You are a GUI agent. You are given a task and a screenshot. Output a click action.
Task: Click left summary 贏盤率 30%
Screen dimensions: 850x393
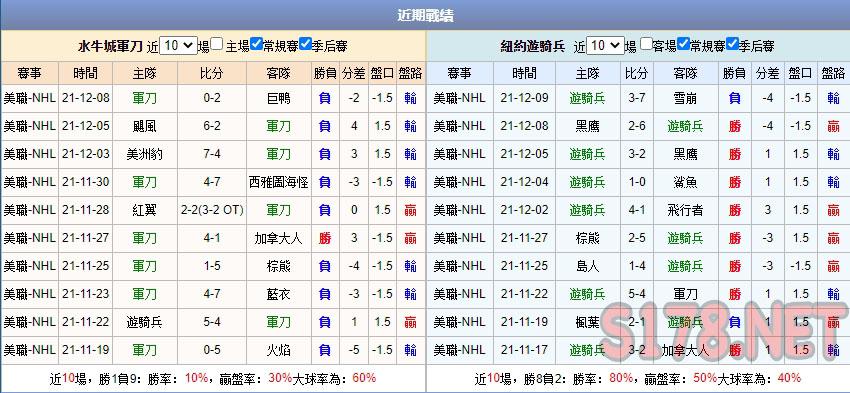coord(280,379)
